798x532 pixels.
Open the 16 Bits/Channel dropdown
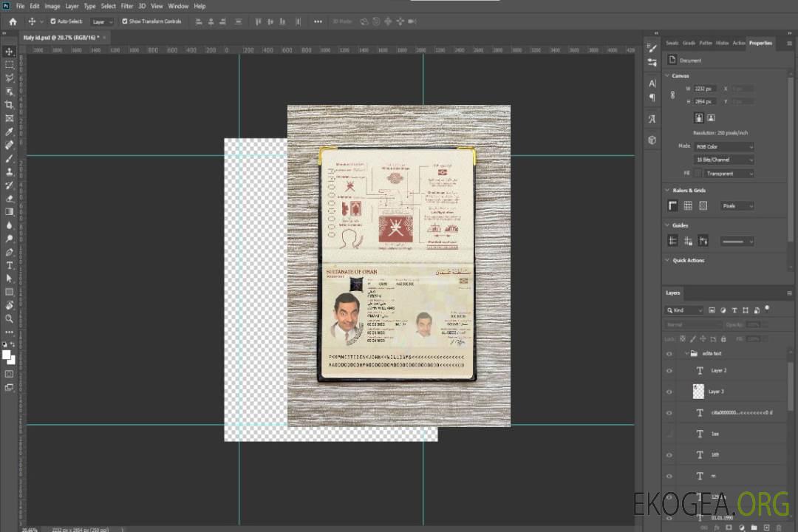click(723, 160)
